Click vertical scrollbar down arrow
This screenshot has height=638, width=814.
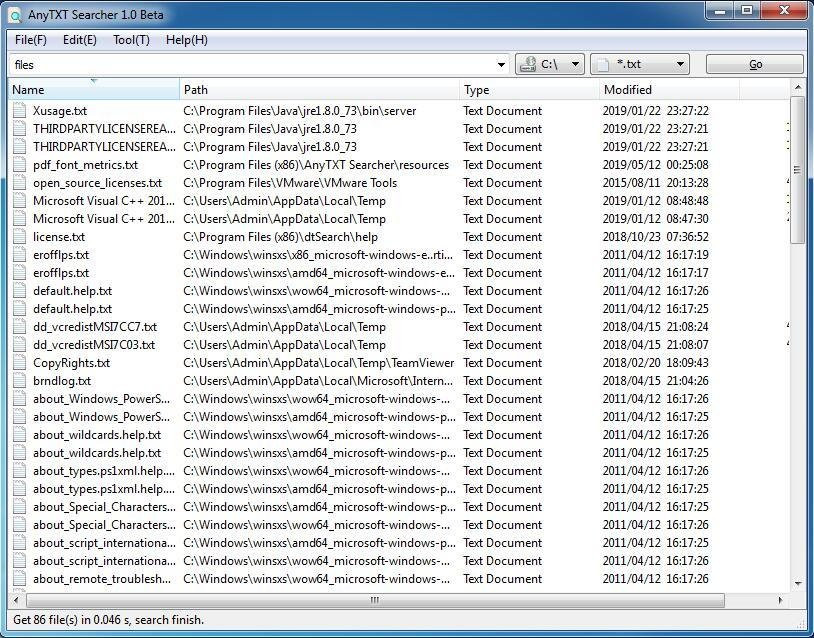[798, 584]
